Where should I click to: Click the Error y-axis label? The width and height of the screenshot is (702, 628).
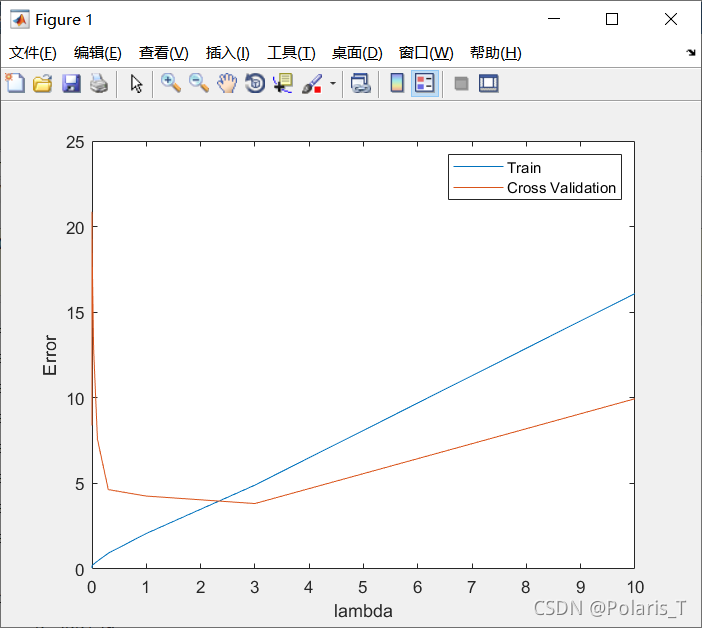pos(50,355)
